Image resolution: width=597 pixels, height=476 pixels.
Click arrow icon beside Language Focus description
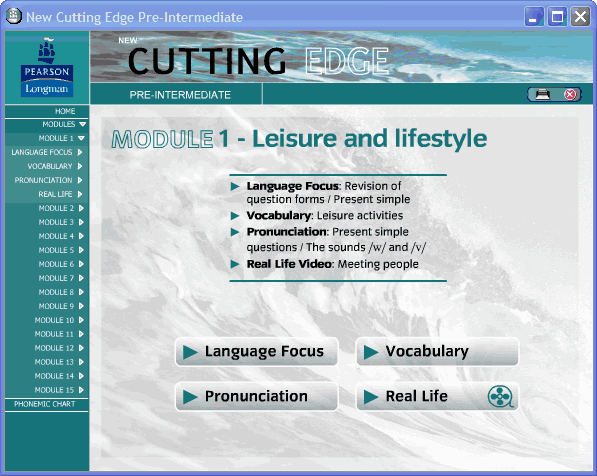click(235, 186)
